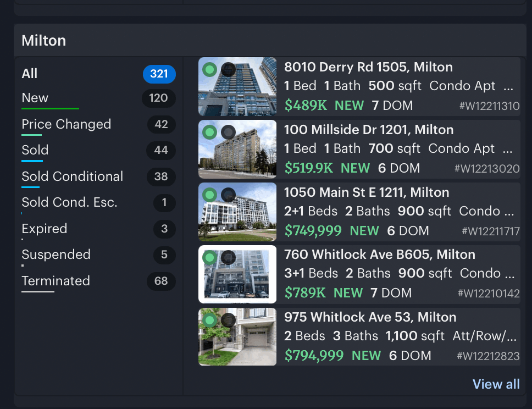Click green status dot on 1050 Main St E listing
The image size is (532, 409).
pyautogui.click(x=210, y=195)
